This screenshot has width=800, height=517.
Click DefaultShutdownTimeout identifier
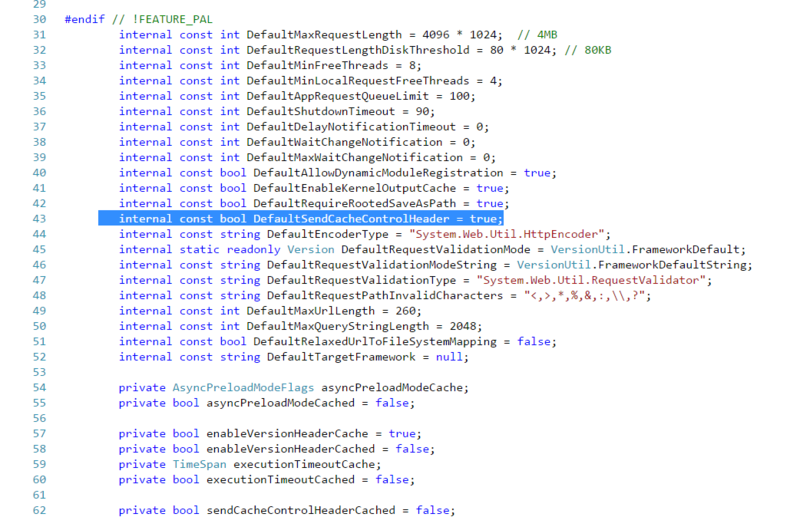click(x=321, y=111)
